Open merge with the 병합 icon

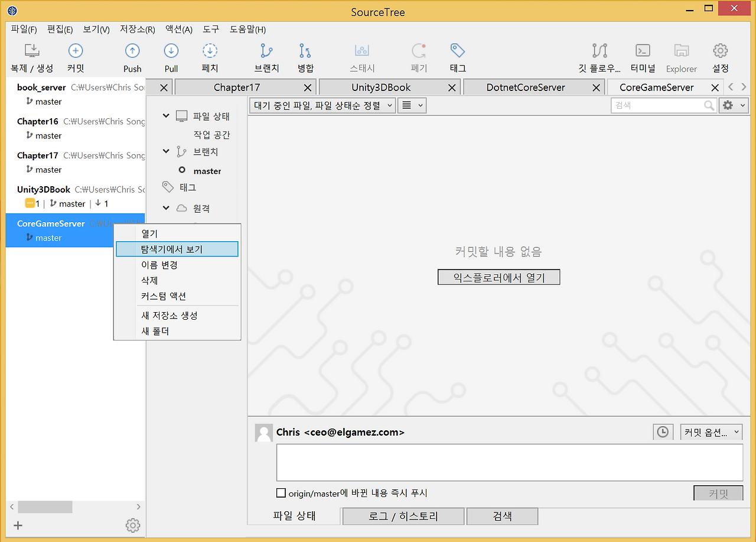[305, 51]
